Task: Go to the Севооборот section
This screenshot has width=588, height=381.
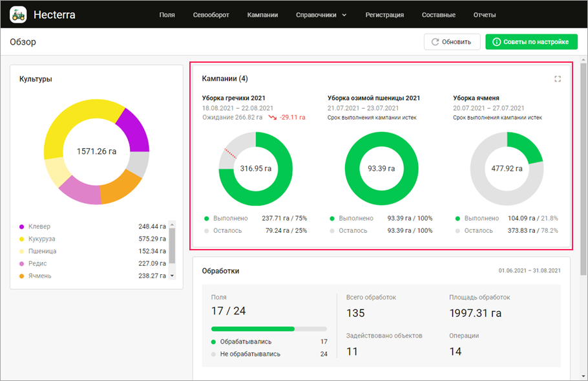Action: (211, 15)
